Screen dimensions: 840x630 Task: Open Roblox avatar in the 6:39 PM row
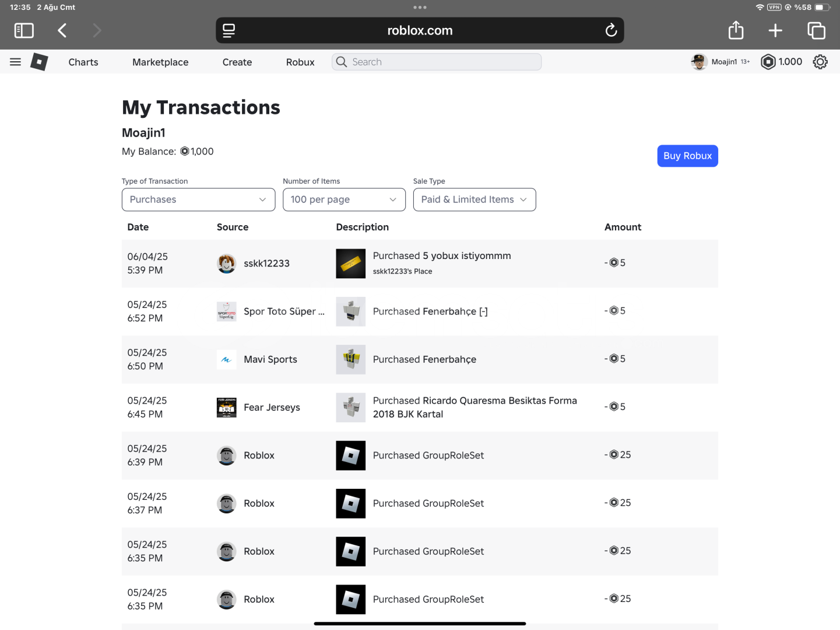tap(227, 456)
